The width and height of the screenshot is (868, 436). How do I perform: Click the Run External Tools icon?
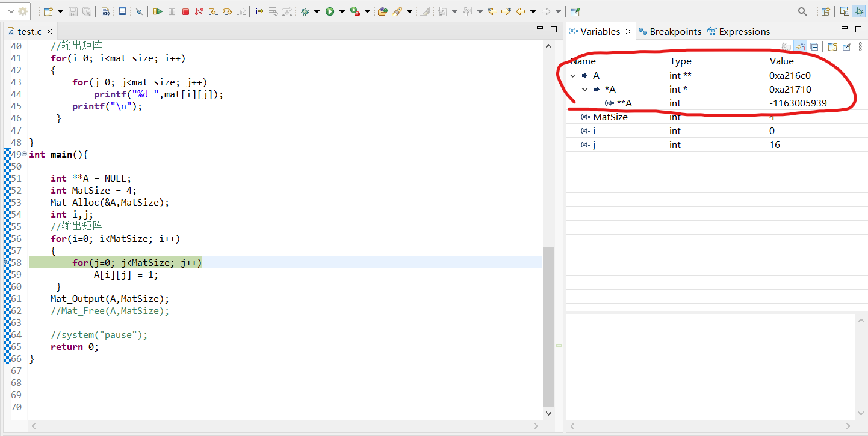[x=355, y=11]
